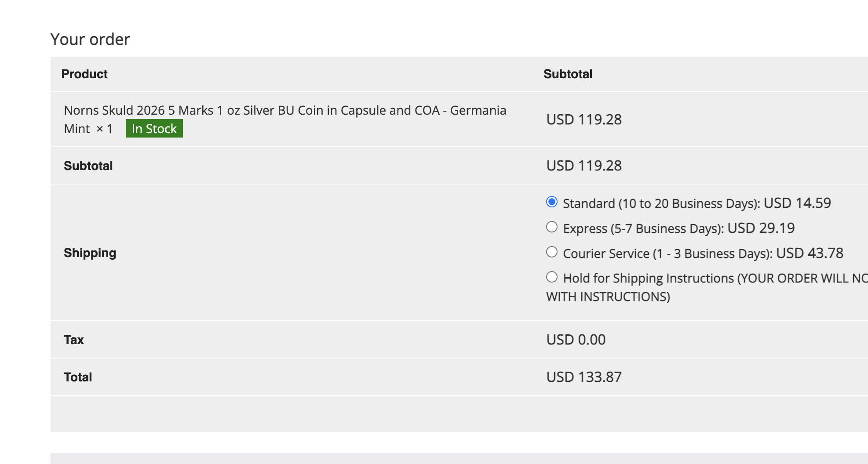The width and height of the screenshot is (868, 464).
Task: Click the Standard shipping price USD 14.59
Action: click(797, 203)
